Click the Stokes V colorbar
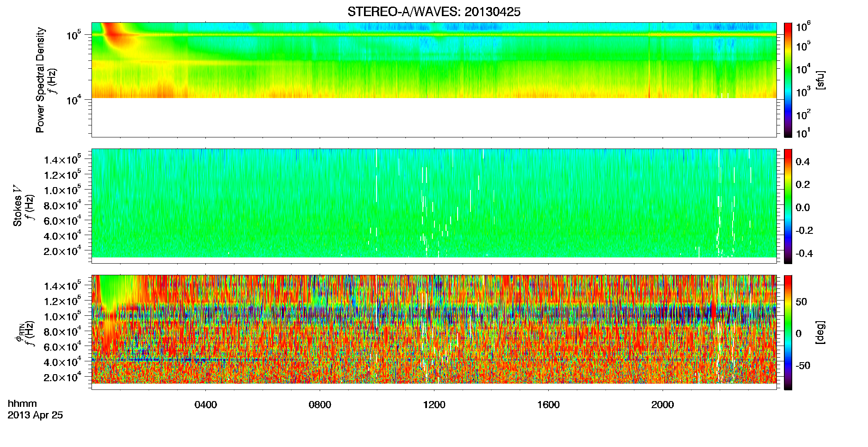 pos(788,206)
